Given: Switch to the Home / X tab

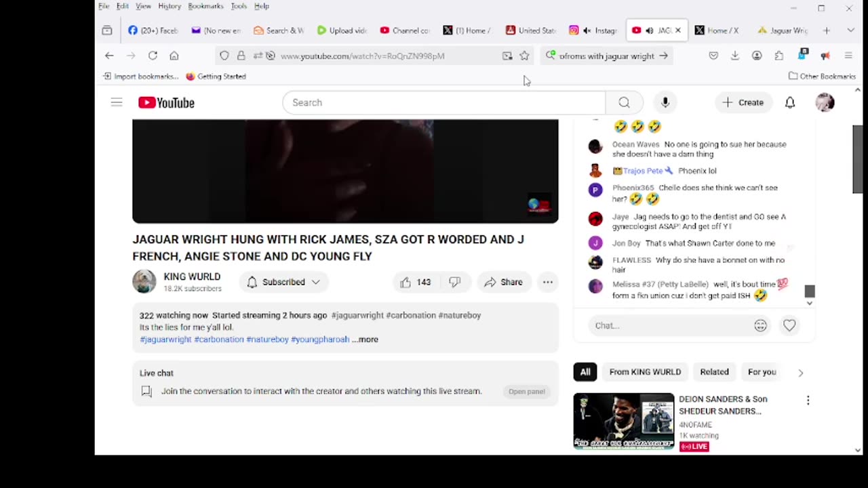Looking at the screenshot, I should tap(717, 30).
